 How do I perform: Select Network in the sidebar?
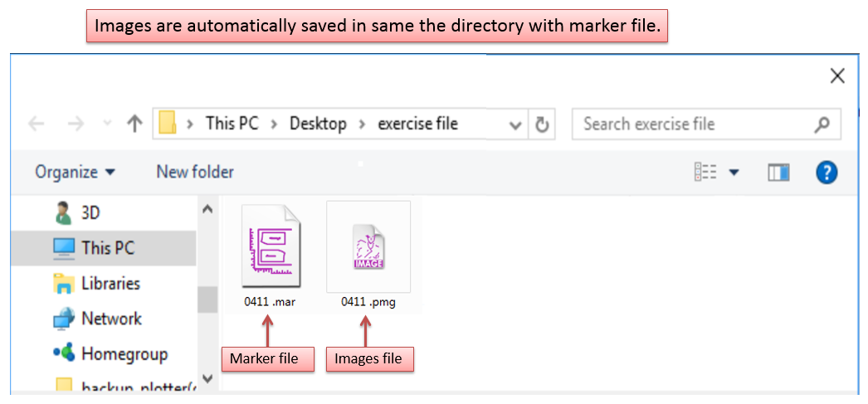coord(111,319)
